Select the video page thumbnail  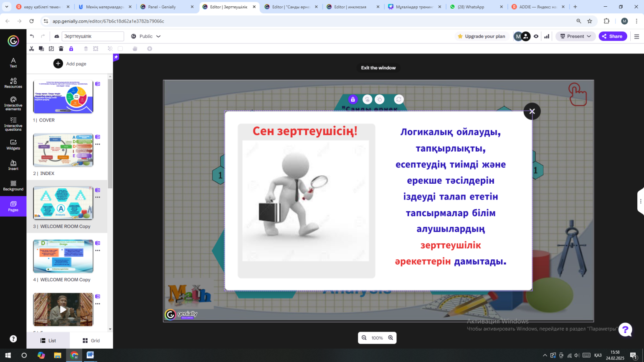pyautogui.click(x=63, y=309)
